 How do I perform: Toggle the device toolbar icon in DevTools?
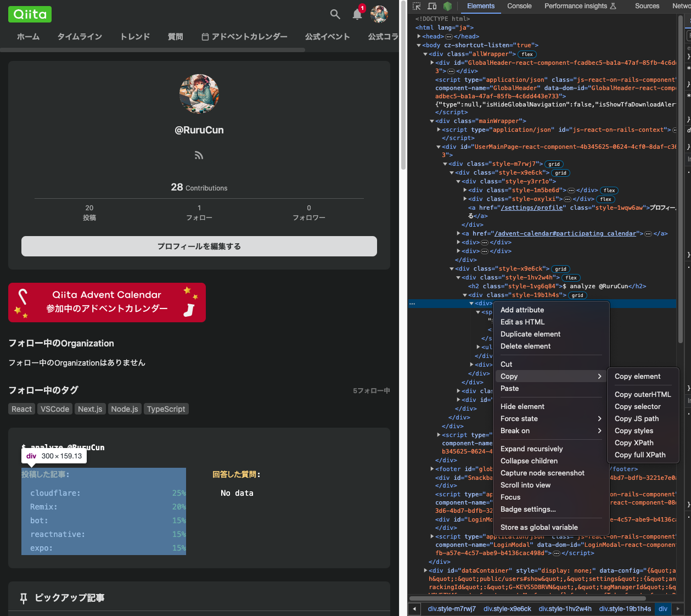click(432, 6)
